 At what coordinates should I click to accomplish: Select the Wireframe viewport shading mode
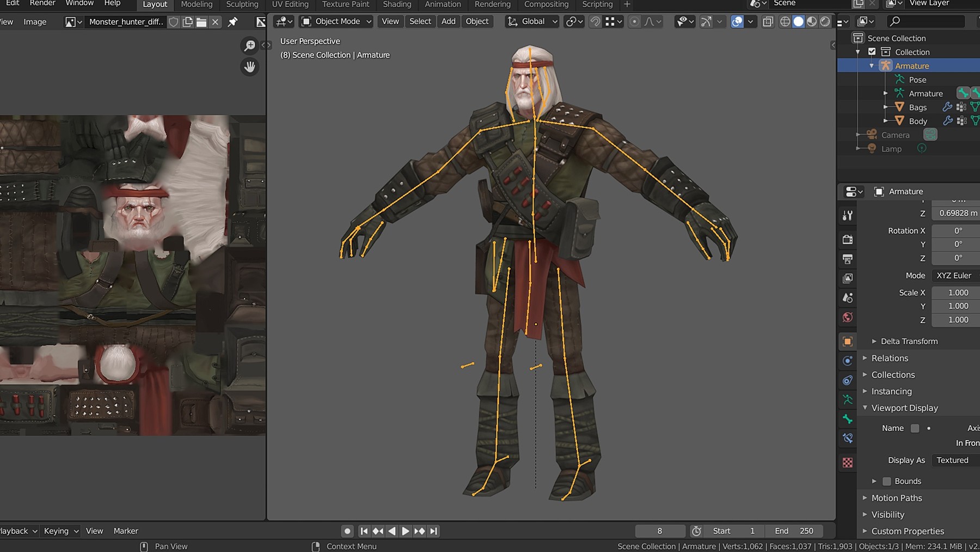(785, 21)
